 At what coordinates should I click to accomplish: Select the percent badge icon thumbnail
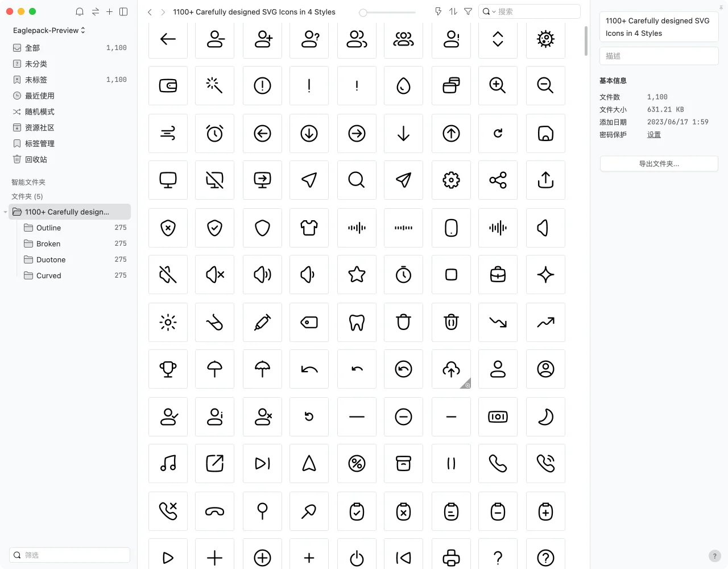pos(357,463)
